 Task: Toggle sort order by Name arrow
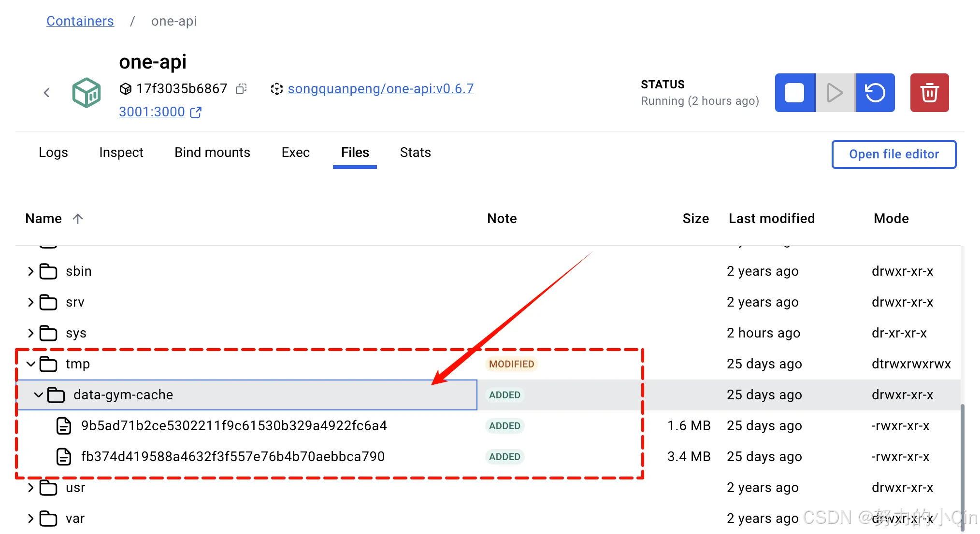click(x=78, y=219)
